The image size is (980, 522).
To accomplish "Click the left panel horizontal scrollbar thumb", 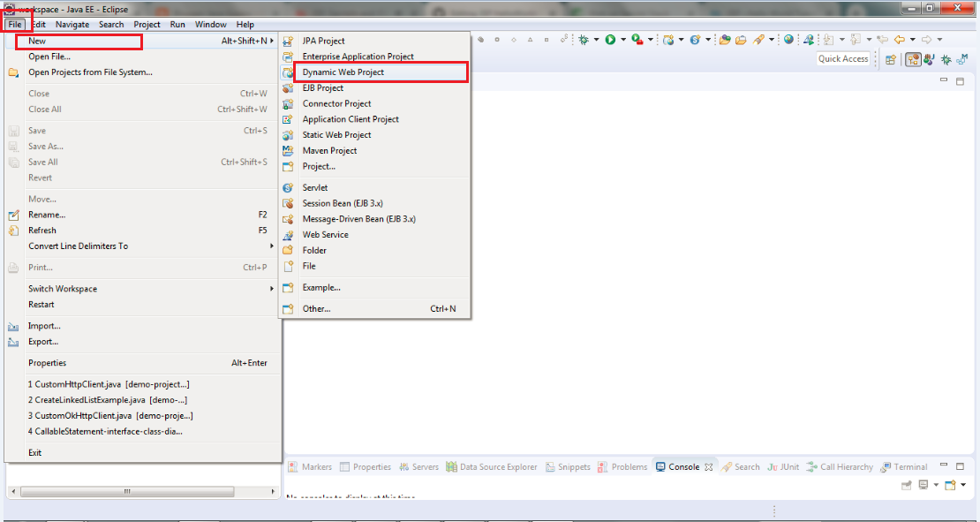I will (x=127, y=491).
